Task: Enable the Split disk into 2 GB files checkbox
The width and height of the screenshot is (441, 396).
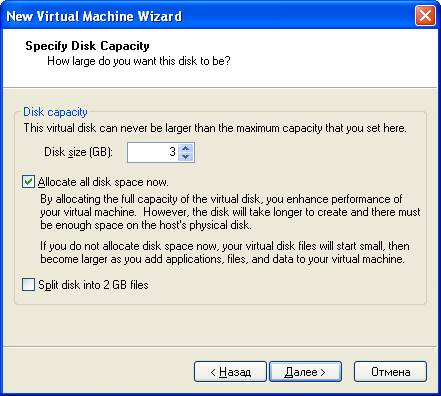Action: [28, 285]
